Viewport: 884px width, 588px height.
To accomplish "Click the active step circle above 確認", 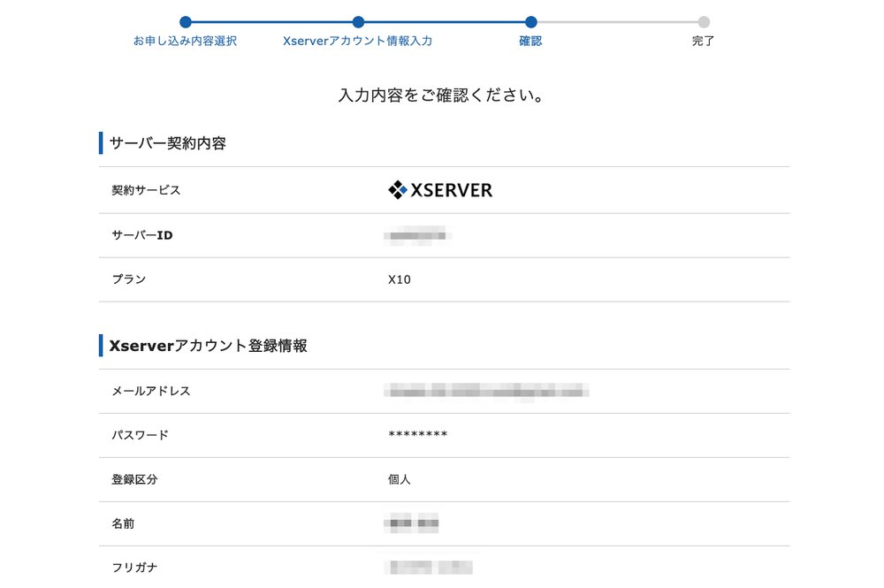I will [x=530, y=22].
